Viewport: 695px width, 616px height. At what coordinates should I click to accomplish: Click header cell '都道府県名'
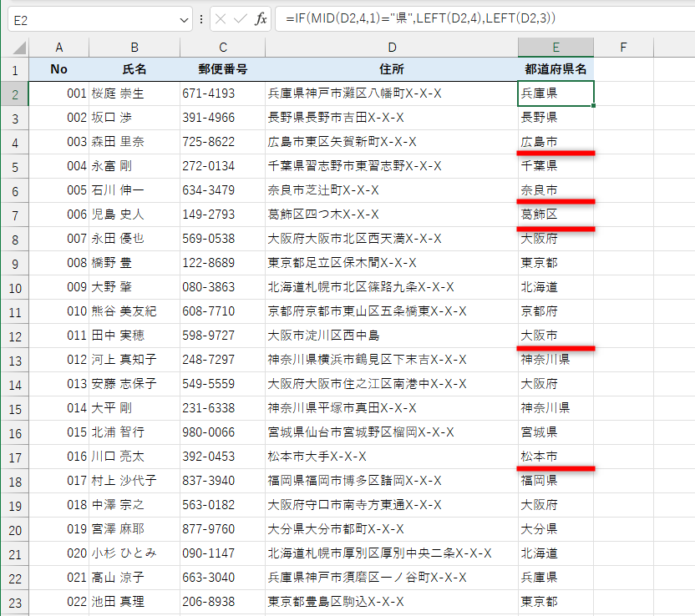[555, 69]
